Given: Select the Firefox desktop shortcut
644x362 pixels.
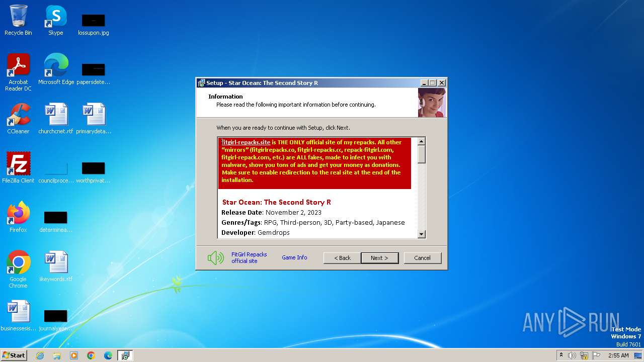Looking at the screenshot, I should pos(18,217).
